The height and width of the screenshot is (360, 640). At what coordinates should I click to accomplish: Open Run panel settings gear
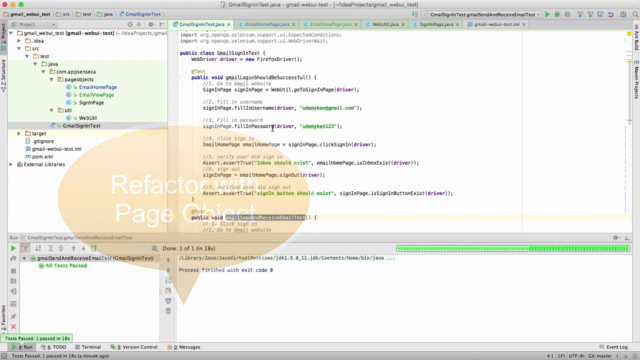click(x=616, y=238)
